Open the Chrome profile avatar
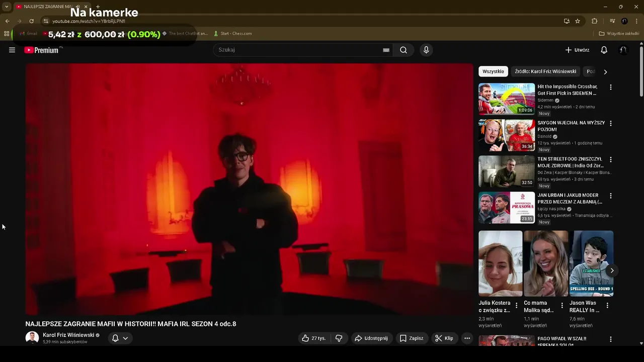 point(624,21)
